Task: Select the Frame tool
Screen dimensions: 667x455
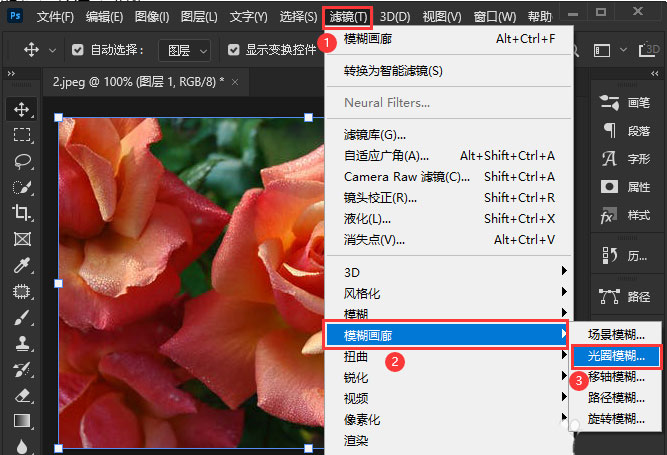Action: (22, 239)
